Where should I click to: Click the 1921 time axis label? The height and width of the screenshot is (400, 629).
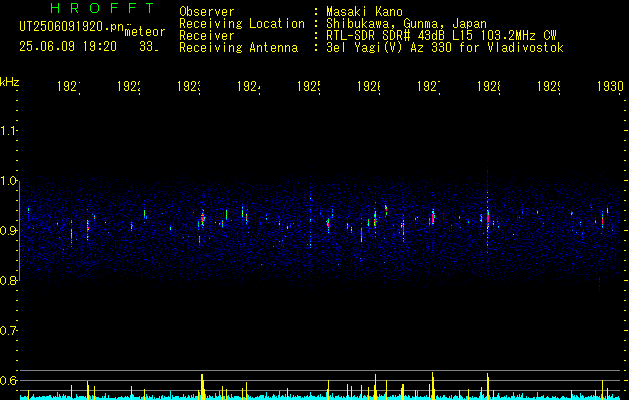pyautogui.click(x=69, y=87)
